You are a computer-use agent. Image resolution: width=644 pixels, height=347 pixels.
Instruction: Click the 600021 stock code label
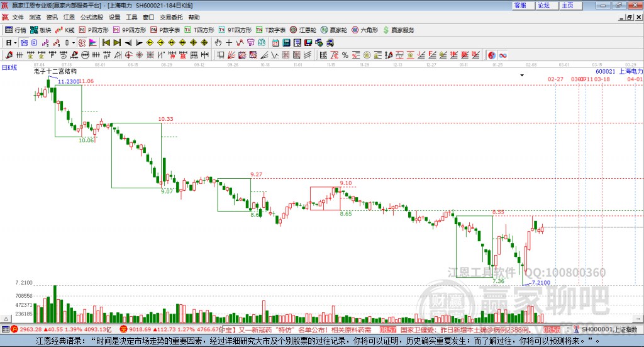(x=606, y=72)
